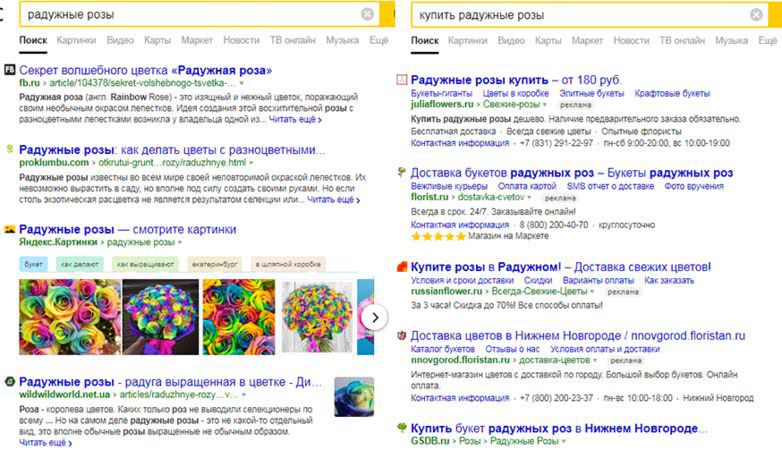
Task: Click the GSDB.ru result favicon
Action: click(x=402, y=428)
